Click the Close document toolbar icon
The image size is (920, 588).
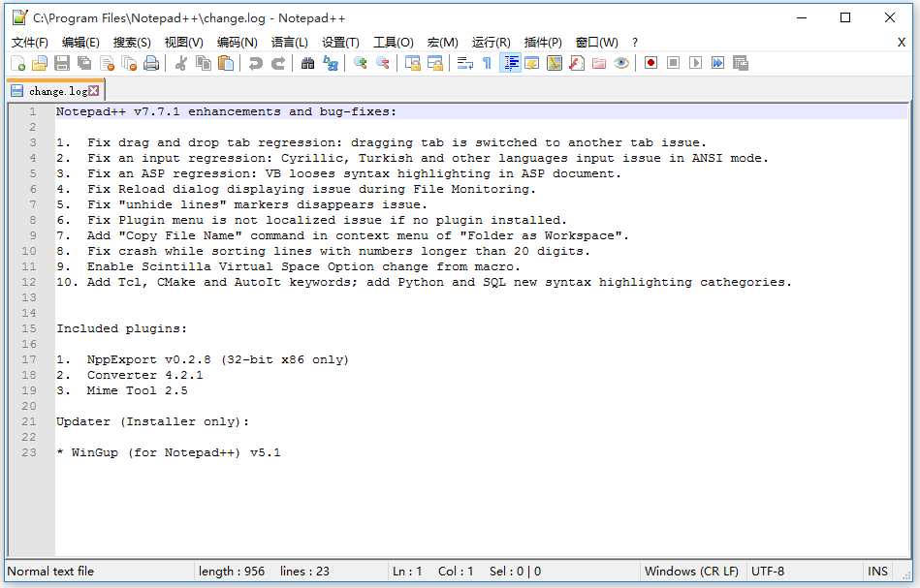107,63
